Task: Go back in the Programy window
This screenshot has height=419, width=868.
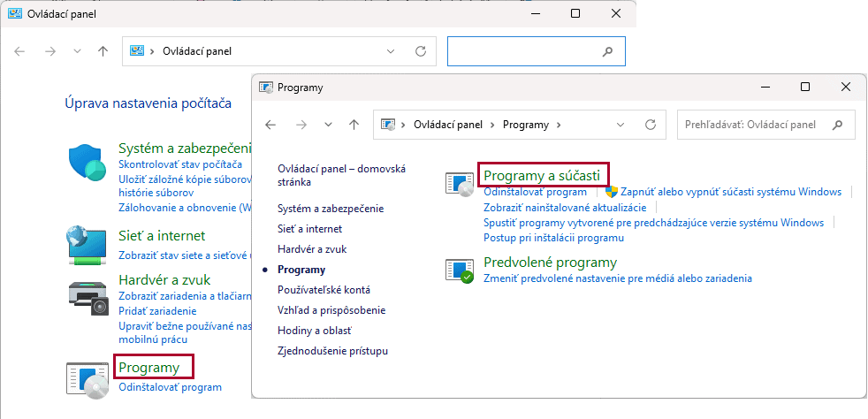Action: [x=270, y=125]
